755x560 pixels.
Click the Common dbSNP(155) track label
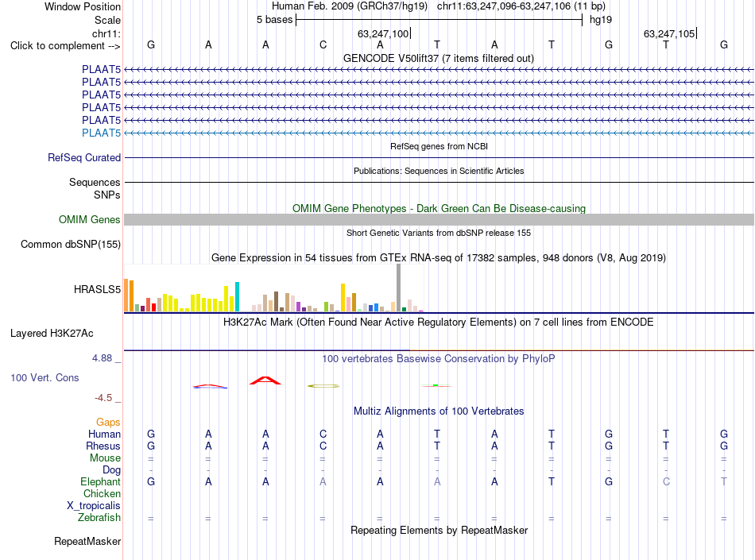point(70,244)
